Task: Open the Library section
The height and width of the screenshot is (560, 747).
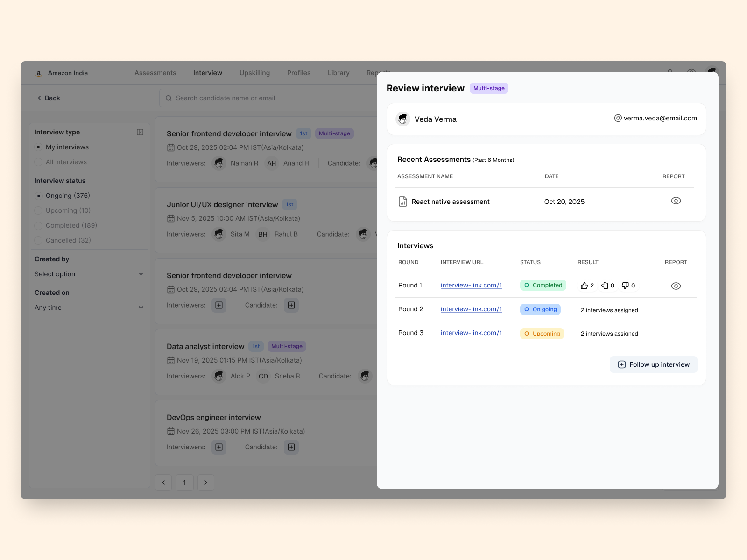Action: (x=338, y=73)
